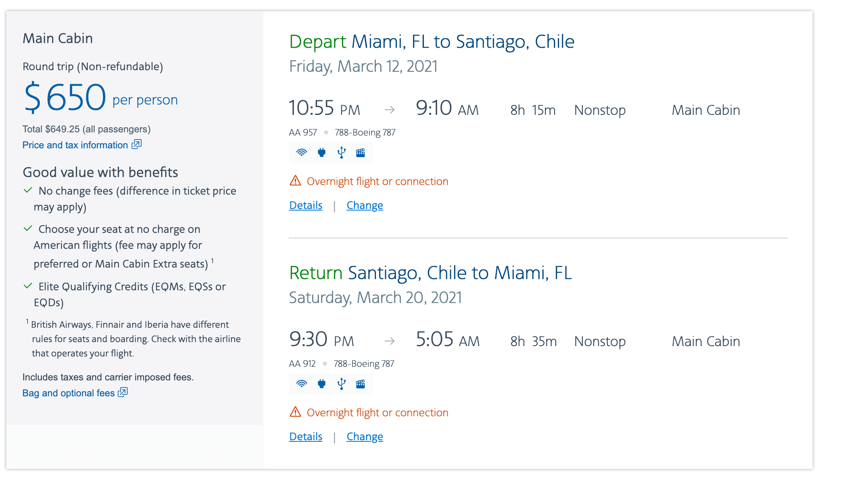Open Bag and optional fees link

click(69, 393)
